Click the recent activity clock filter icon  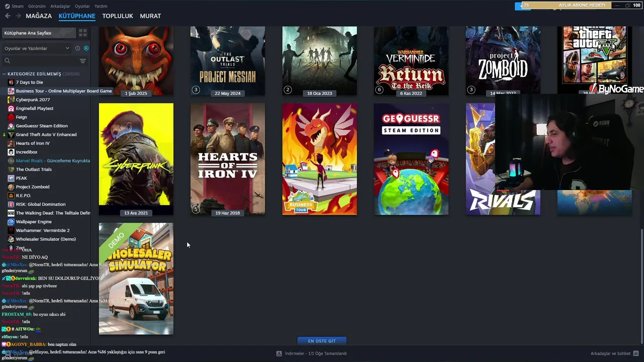[77, 48]
